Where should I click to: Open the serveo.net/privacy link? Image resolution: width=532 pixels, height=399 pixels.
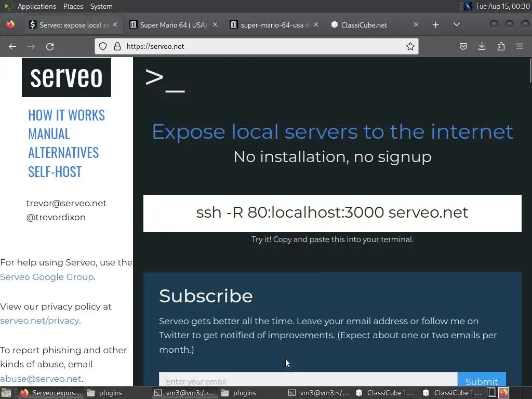[39, 321]
